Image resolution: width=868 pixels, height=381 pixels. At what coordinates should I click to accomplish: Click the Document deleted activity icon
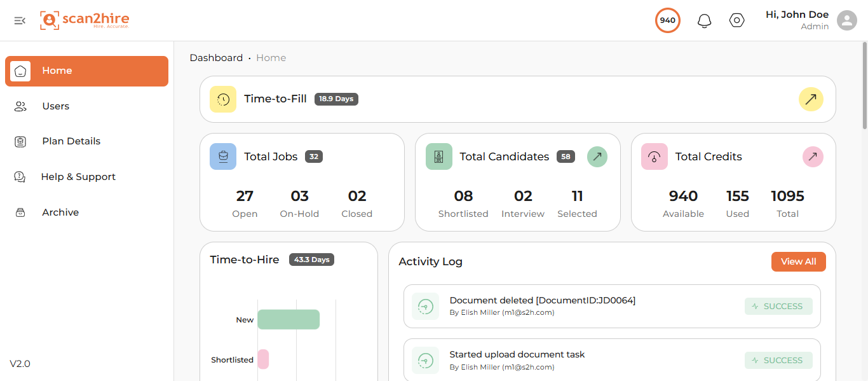[x=425, y=306]
